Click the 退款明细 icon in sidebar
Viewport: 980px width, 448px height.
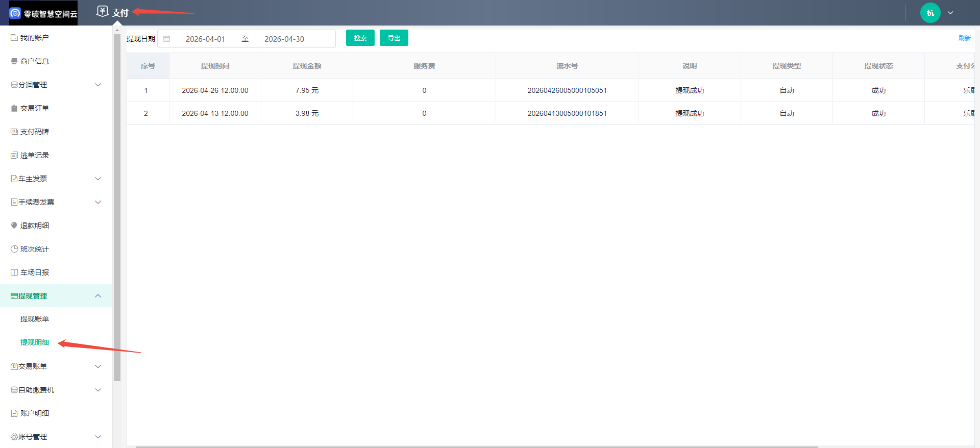(14, 226)
